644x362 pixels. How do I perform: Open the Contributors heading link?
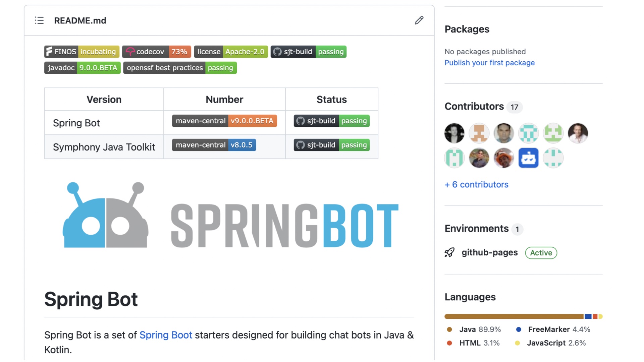tap(474, 106)
